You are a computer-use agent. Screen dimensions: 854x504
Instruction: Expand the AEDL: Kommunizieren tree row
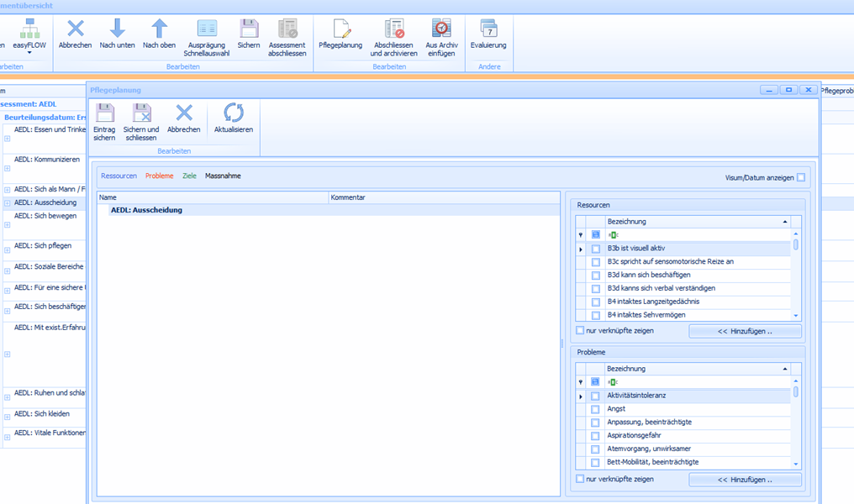[7, 169]
